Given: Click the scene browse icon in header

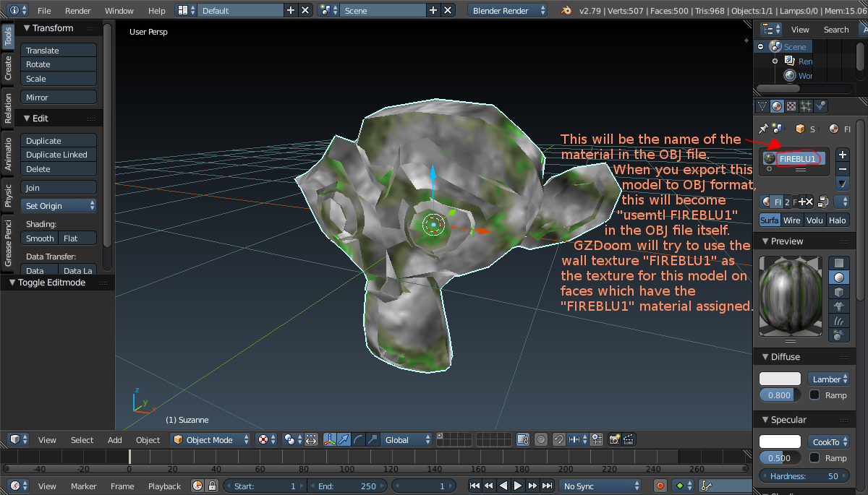Looking at the screenshot, I should point(328,10).
